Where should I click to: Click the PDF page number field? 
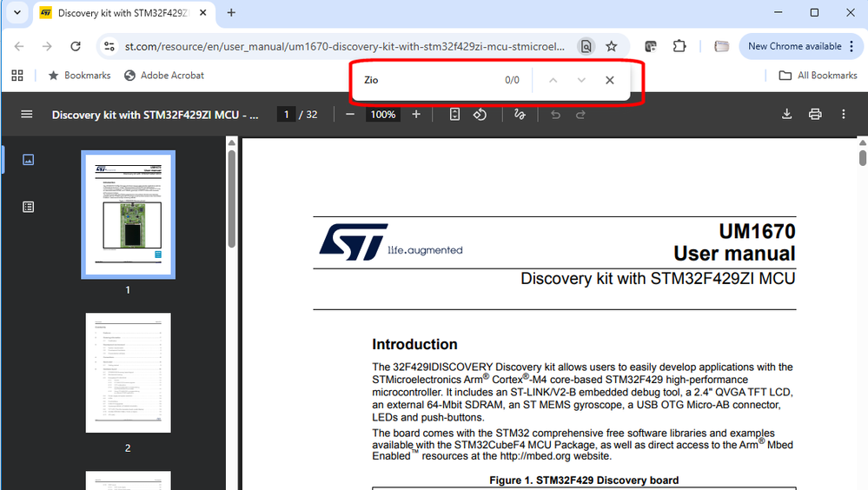286,115
